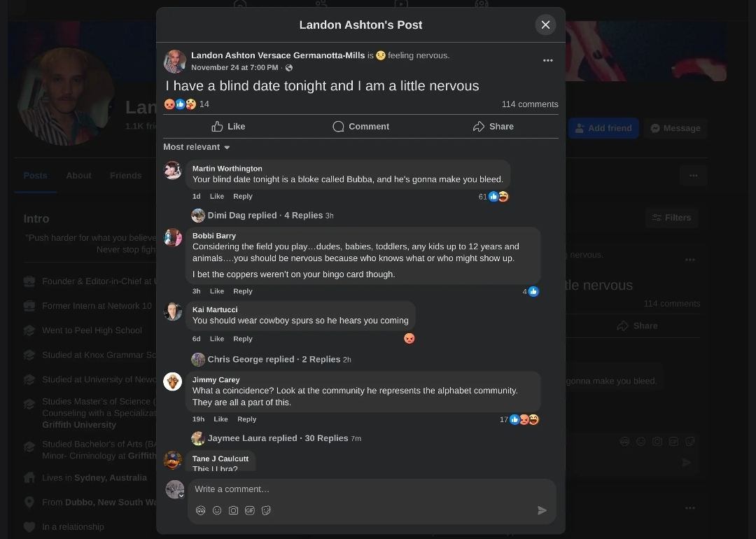
Task: Click the sticker icon in comment box
Action: (266, 510)
